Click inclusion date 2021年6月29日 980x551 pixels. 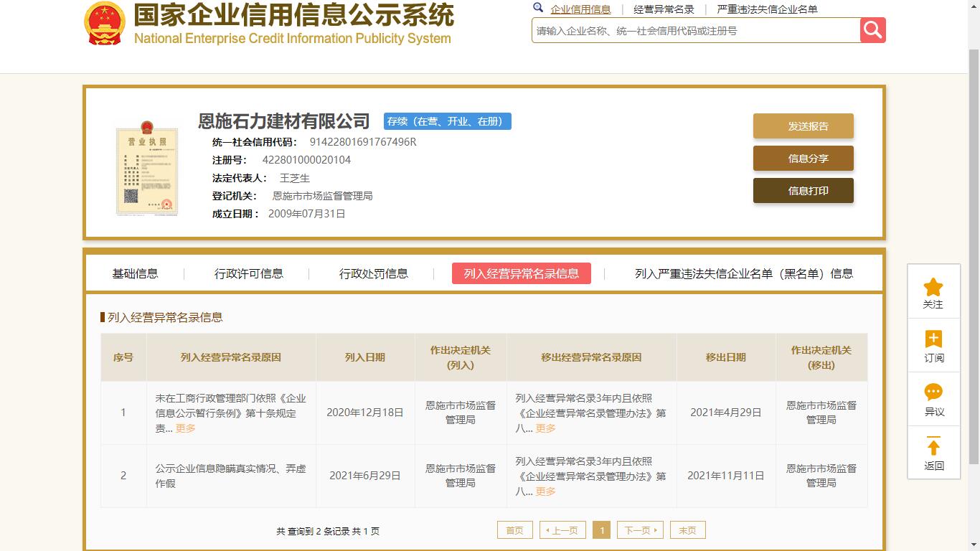[365, 476]
